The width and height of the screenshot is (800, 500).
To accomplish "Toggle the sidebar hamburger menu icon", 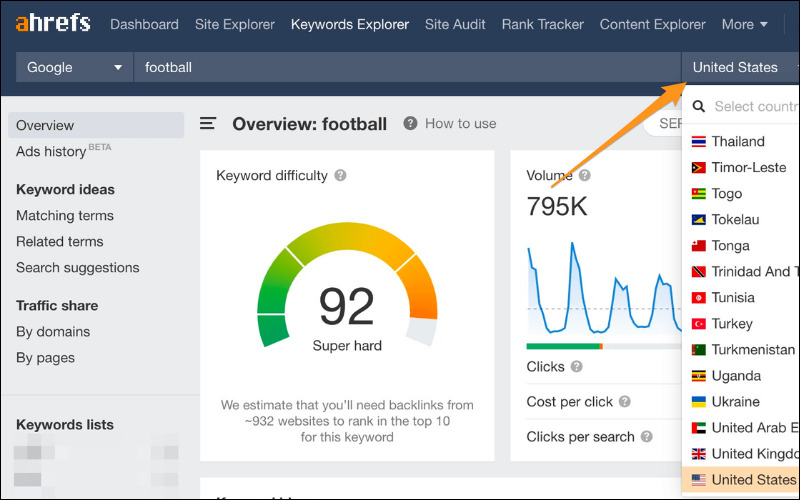I will pos(208,123).
